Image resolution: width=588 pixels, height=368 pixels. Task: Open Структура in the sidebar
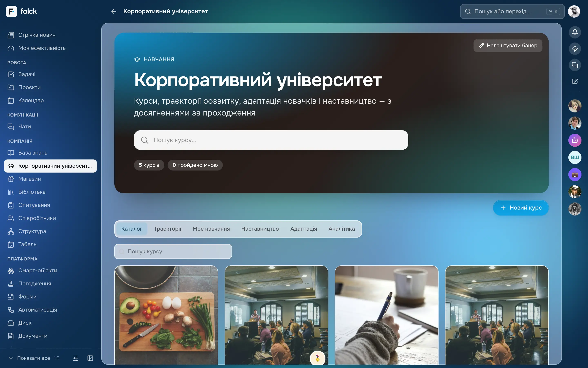coord(50,231)
